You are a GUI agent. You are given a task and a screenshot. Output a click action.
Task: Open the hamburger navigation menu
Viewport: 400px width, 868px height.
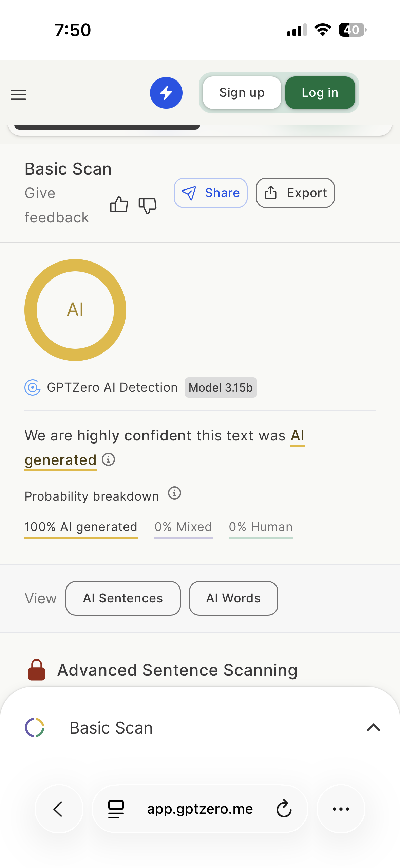click(x=18, y=95)
